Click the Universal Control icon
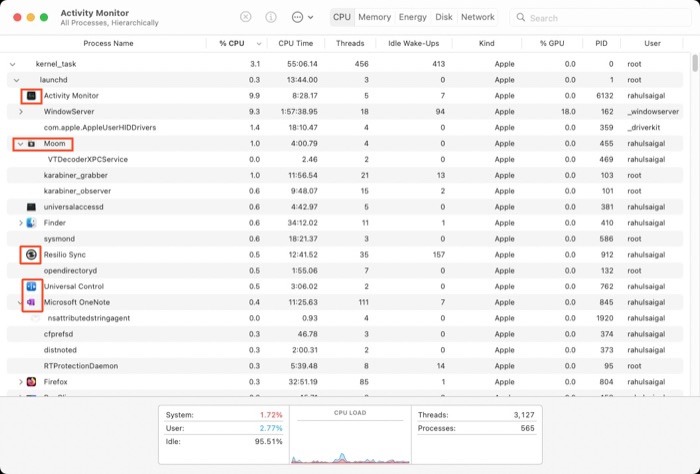700x474 pixels. point(31,286)
